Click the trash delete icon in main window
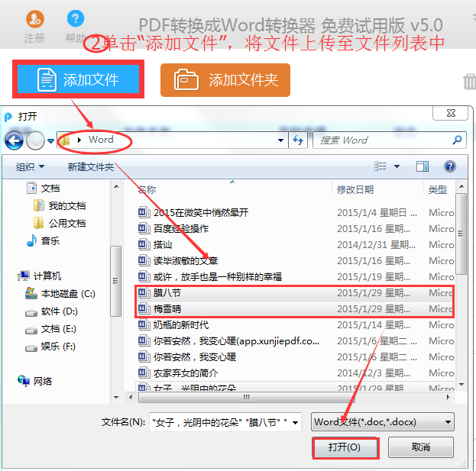This screenshot has width=476, height=471. [x=469, y=81]
